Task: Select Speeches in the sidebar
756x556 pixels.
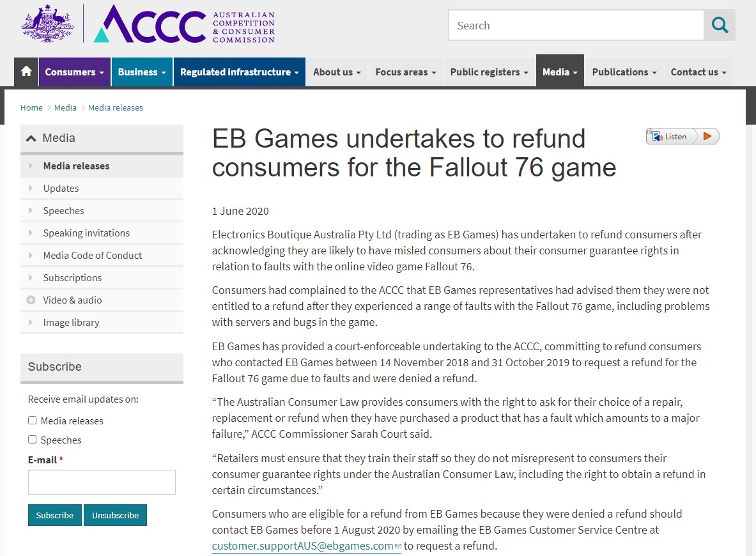Action: 63,211
